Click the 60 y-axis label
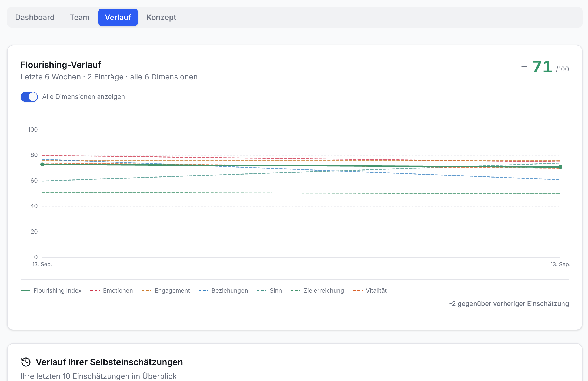This screenshot has width=588, height=381. [x=34, y=181]
